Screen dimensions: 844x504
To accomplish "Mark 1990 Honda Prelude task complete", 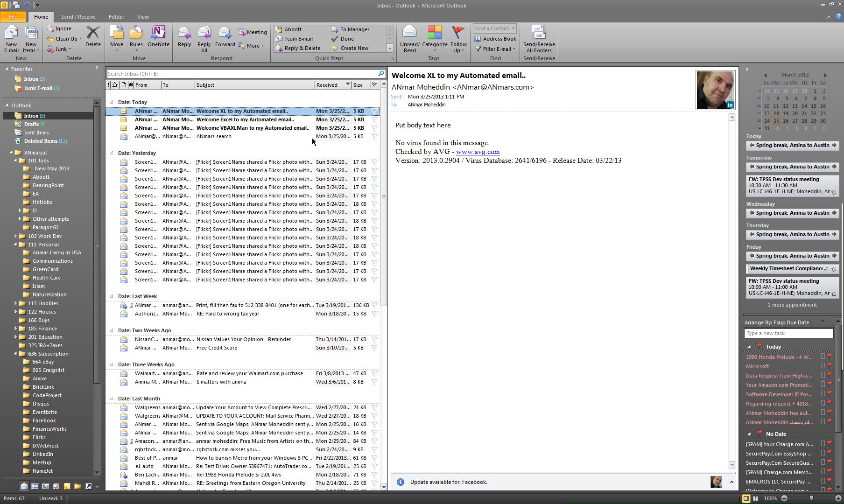I will coord(823,357).
